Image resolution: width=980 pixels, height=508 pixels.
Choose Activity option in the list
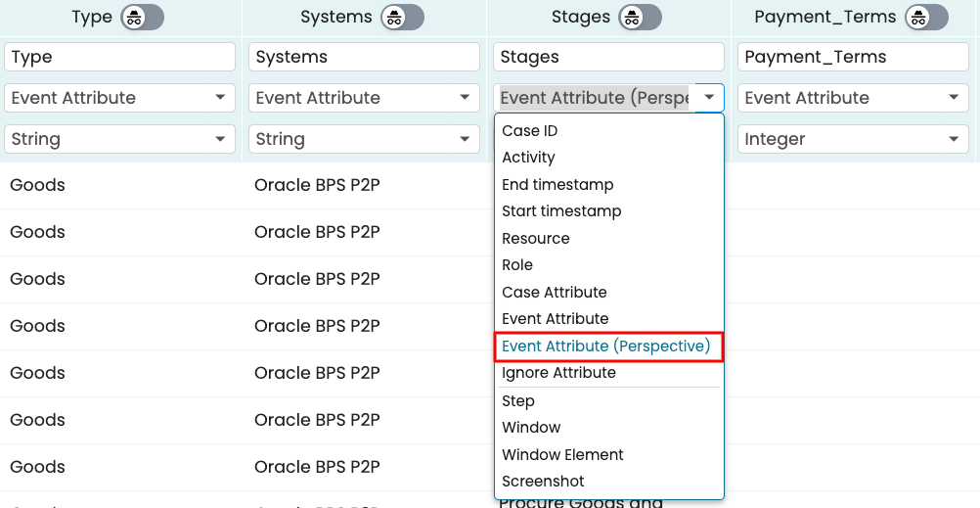point(528,158)
